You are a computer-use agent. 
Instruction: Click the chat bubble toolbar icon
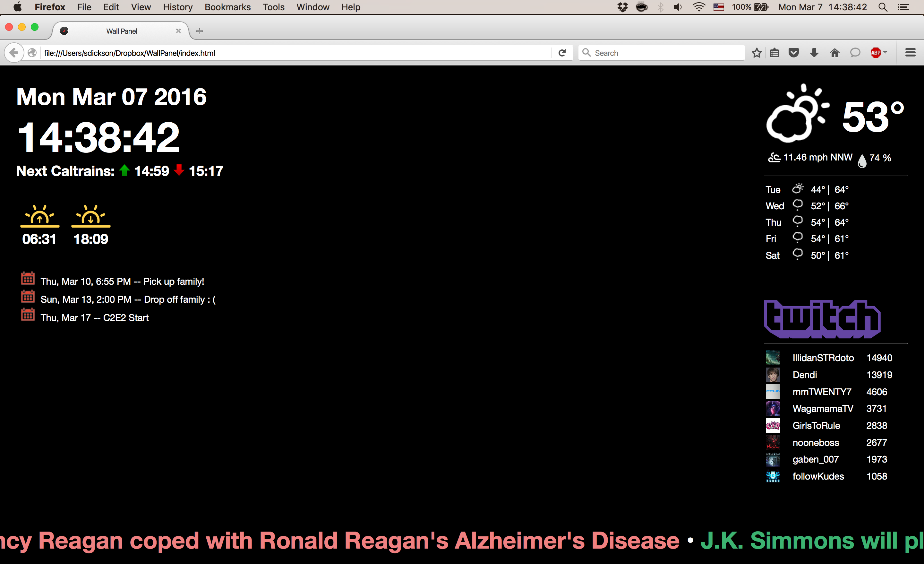click(855, 53)
